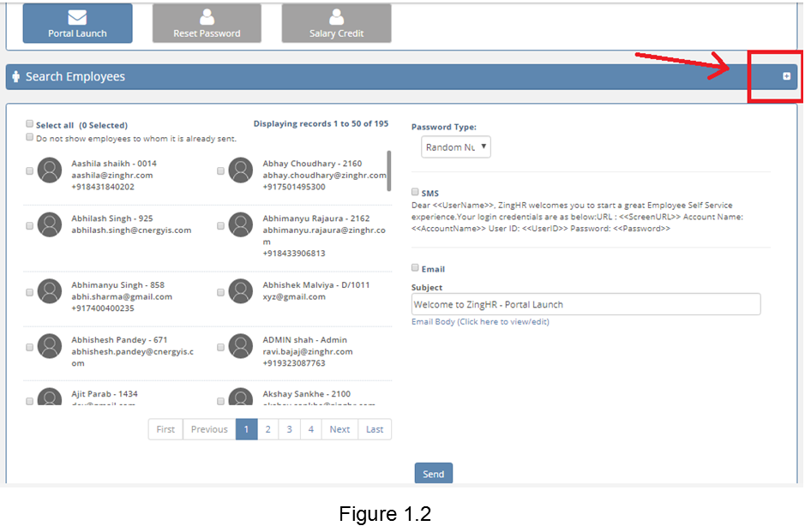The height and width of the screenshot is (532, 805).
Task: Go to First page of pagination
Action: [x=165, y=429]
